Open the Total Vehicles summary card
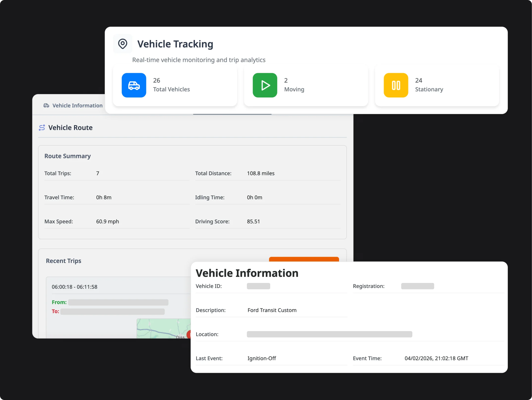The height and width of the screenshot is (400, 532). pos(175,85)
